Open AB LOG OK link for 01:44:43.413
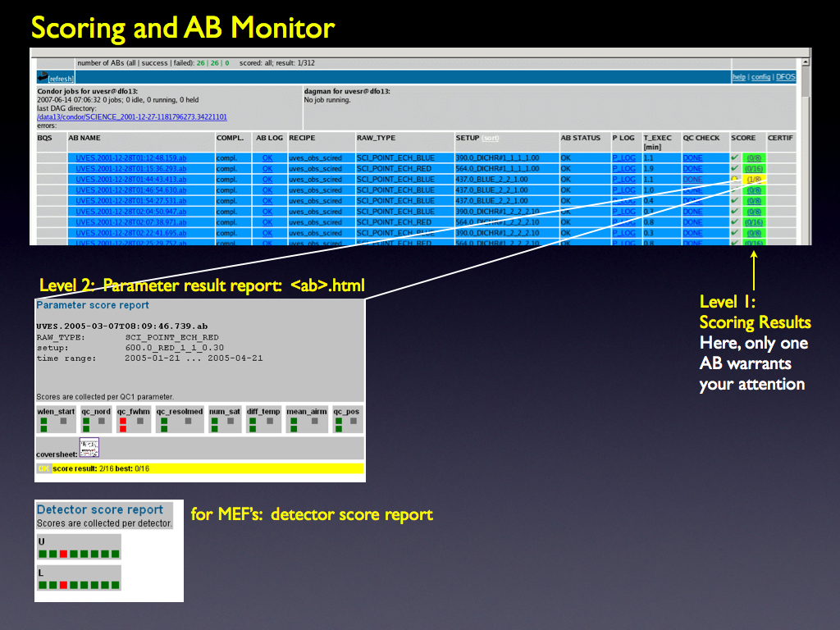Screen dimensions: 840x630 tap(267, 180)
